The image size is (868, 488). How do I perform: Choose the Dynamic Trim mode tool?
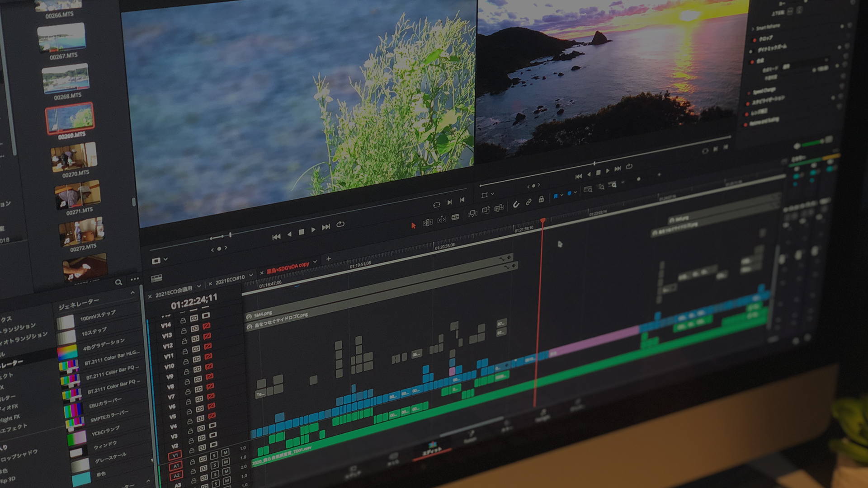[x=442, y=220]
